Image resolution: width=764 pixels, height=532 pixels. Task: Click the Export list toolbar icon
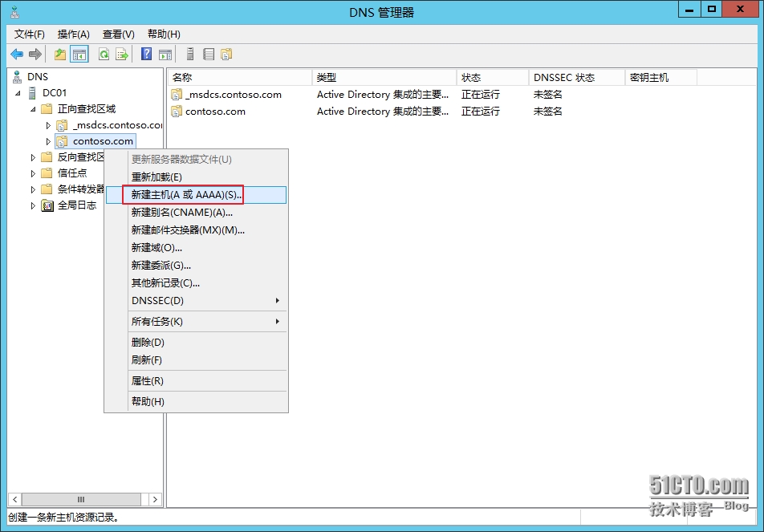[x=122, y=55]
